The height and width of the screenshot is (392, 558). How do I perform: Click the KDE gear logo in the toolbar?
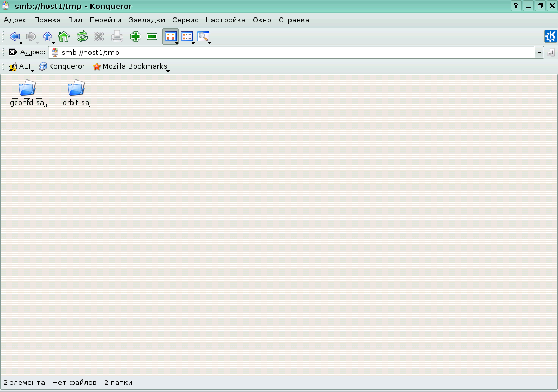[551, 36]
